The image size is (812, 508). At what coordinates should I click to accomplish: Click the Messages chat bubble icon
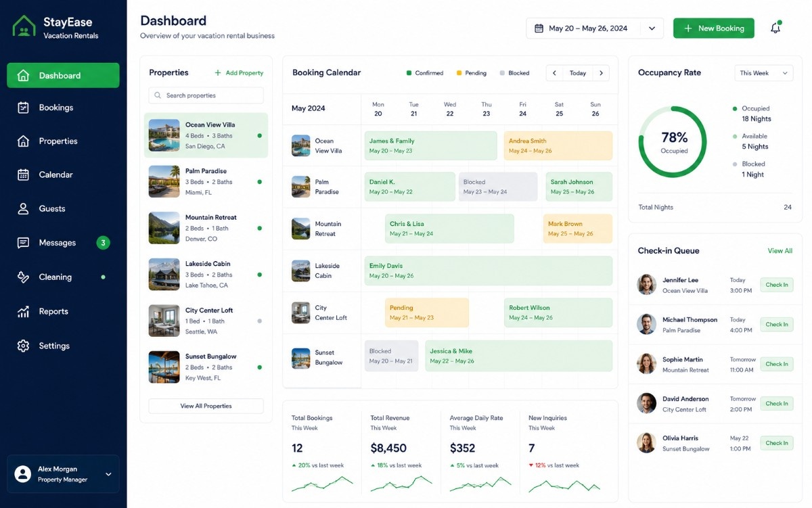tap(23, 243)
